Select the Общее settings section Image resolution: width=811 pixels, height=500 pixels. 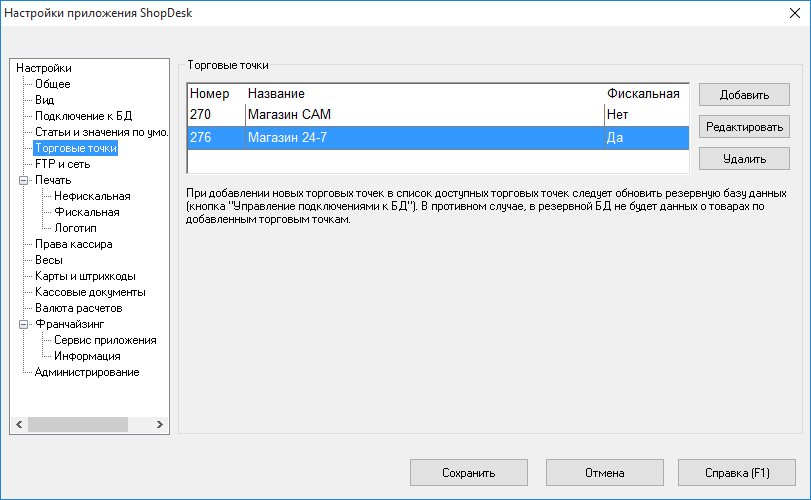[52, 84]
